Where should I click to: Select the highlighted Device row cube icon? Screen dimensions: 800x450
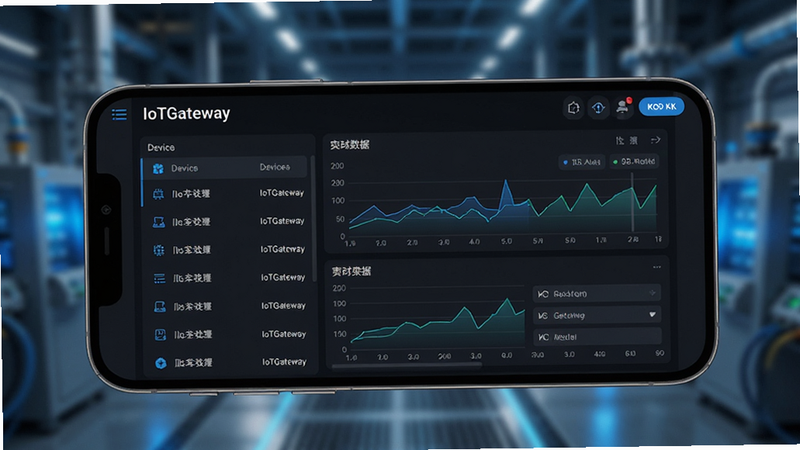click(158, 168)
